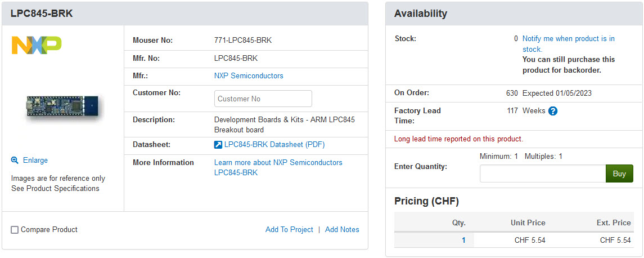644x258 pixels.
Task: Click the LPC845-BRK panel title
Action: coord(42,14)
